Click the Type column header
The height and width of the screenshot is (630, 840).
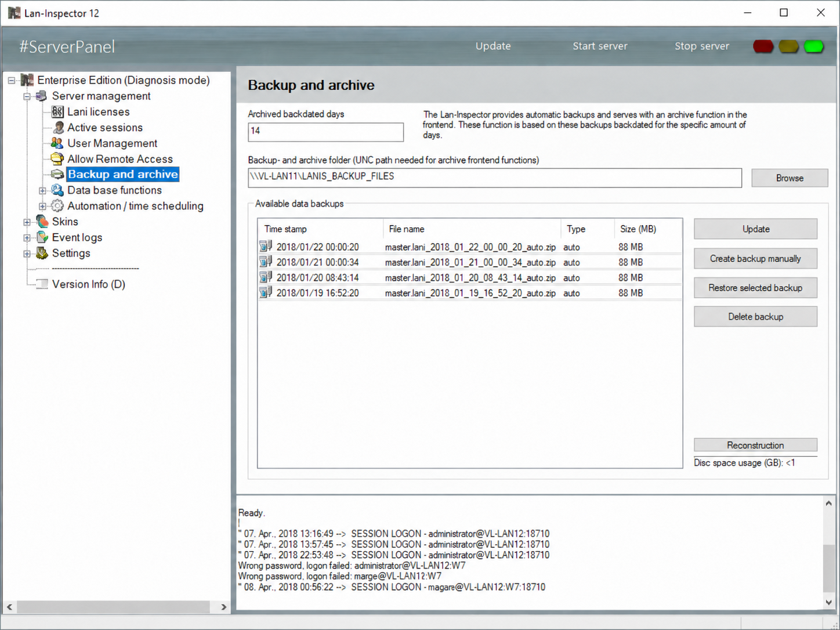click(x=587, y=229)
